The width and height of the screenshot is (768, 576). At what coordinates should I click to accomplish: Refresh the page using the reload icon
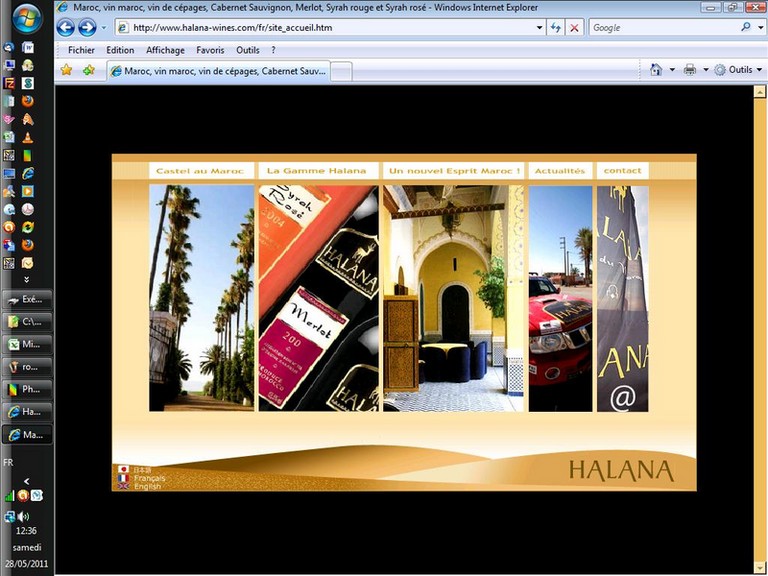[556, 28]
